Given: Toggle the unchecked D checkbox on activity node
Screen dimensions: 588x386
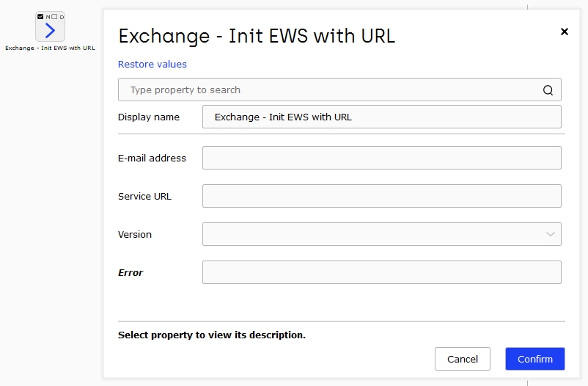Looking at the screenshot, I should pos(54,17).
